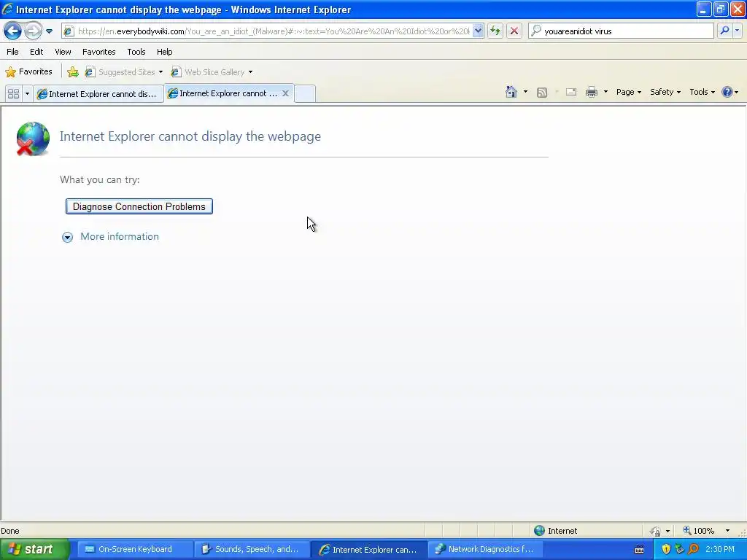Click the Quick Tabs grid icon

coord(13,94)
